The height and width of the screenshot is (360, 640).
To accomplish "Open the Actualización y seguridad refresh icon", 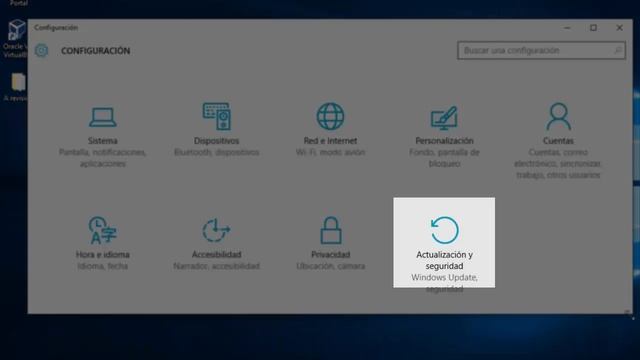I will coord(444,230).
